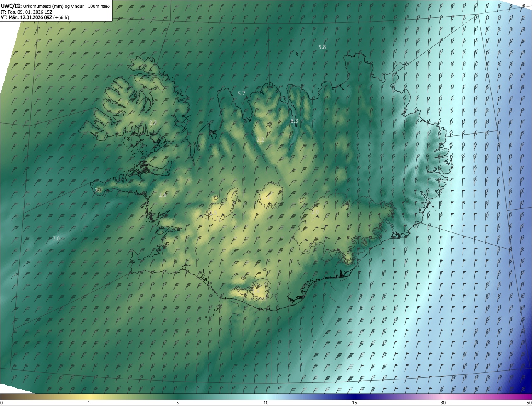Click the 6.3 value label on the map
532x406 pixels.
[294, 121]
